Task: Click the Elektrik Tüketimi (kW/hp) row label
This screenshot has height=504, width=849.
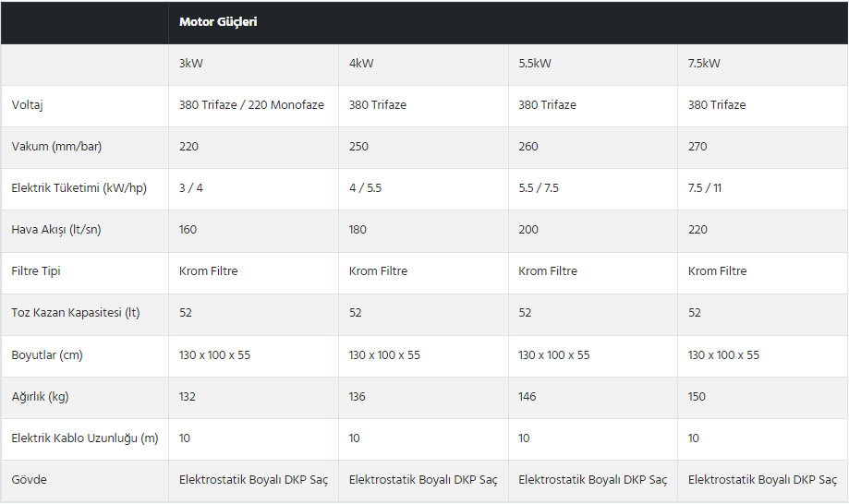Action: click(79, 188)
